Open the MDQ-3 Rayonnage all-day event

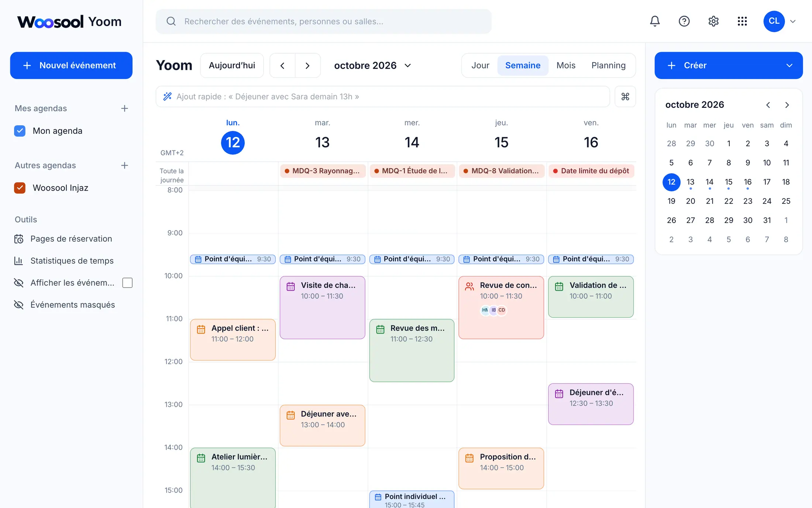323,171
